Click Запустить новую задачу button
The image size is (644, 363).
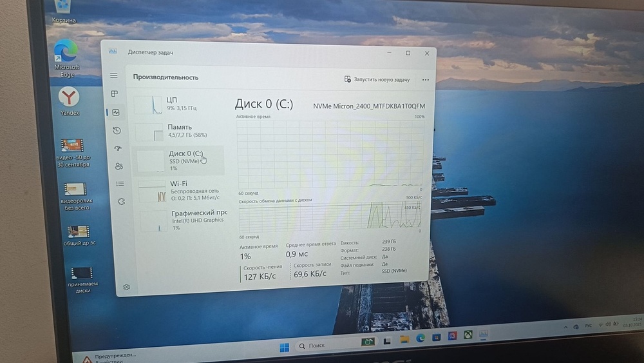[377, 79]
